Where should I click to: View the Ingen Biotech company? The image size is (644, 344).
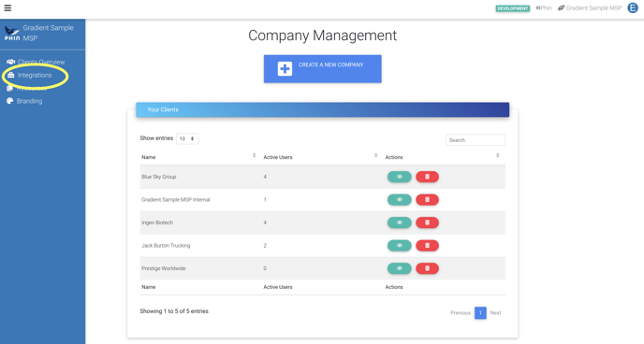(x=399, y=222)
